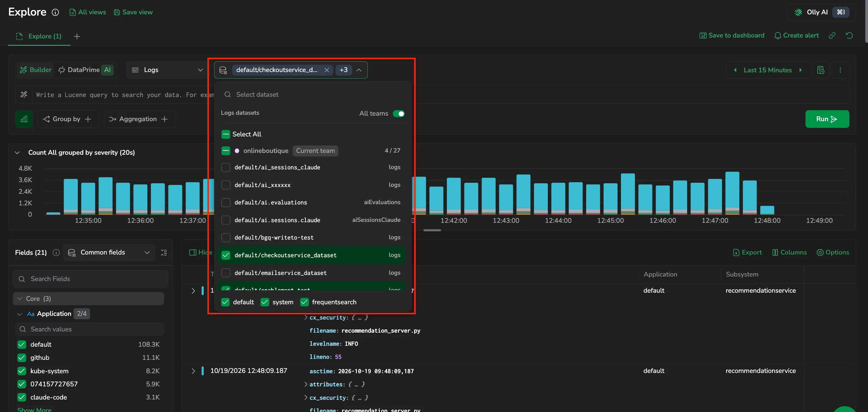Toggle the bar chart visualization icon

tap(24, 119)
